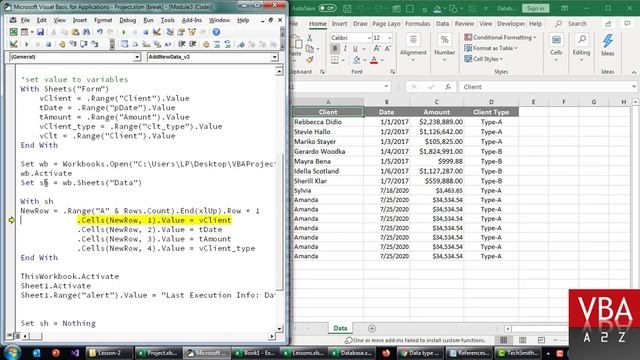Click the Toggle Bookmark flag icon
This screenshot has height=360, width=640.
click(242, 44)
